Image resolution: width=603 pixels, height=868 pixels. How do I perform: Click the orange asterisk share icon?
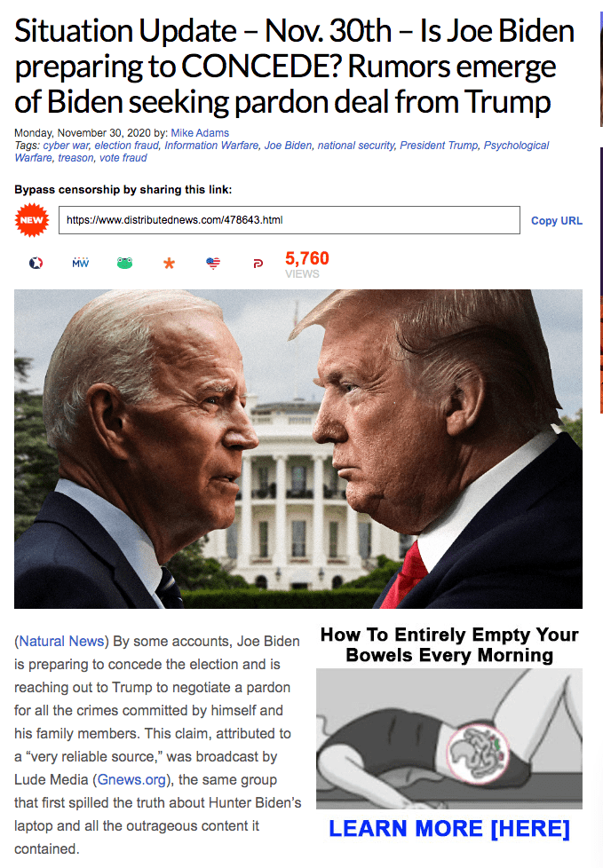169,264
